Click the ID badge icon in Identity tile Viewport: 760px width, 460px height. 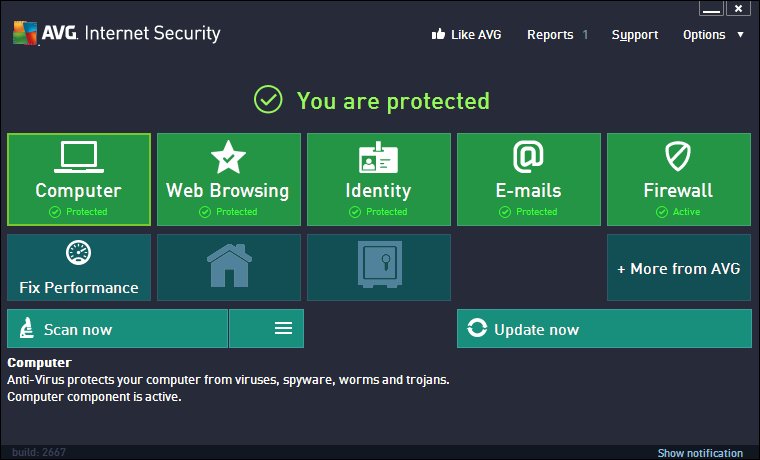pyautogui.click(x=378, y=158)
